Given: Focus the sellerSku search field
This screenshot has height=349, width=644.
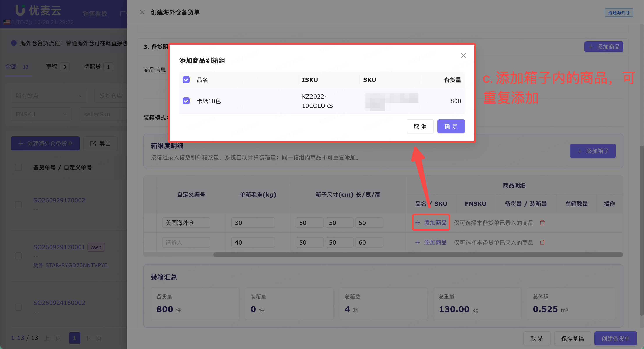Looking at the screenshot, I should pyautogui.click(x=103, y=114).
